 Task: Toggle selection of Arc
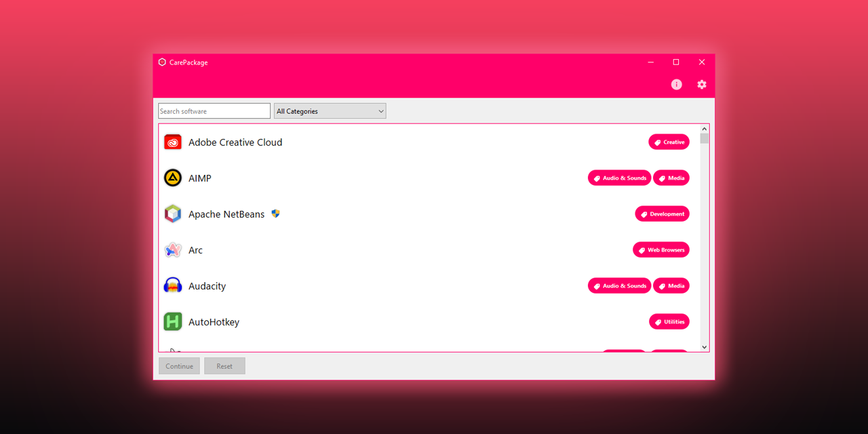(195, 250)
